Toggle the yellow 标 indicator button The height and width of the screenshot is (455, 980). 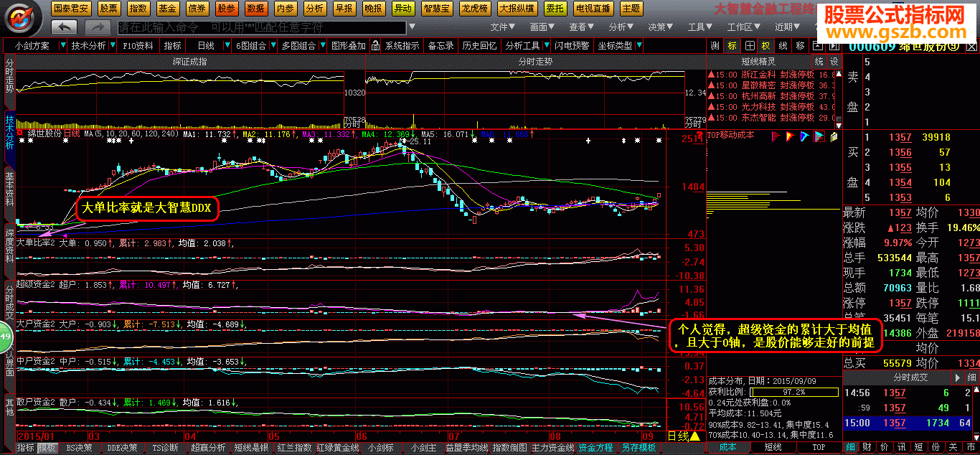pyautogui.click(x=732, y=45)
